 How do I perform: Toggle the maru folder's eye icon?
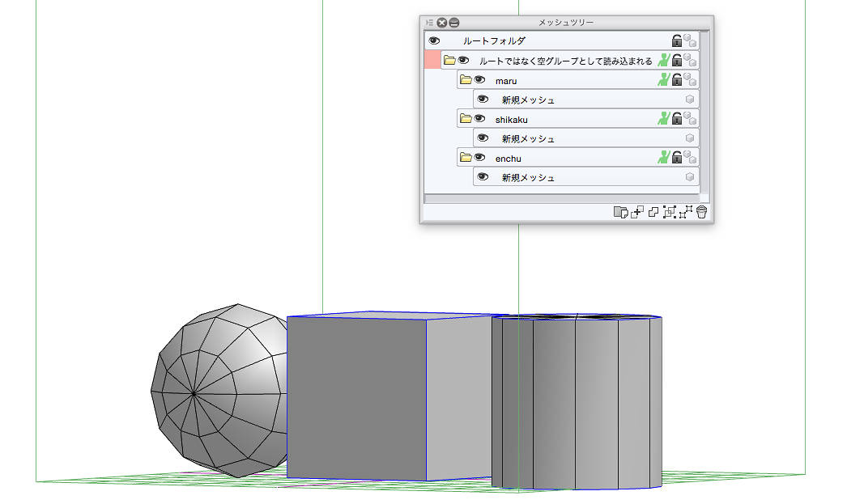click(x=479, y=80)
